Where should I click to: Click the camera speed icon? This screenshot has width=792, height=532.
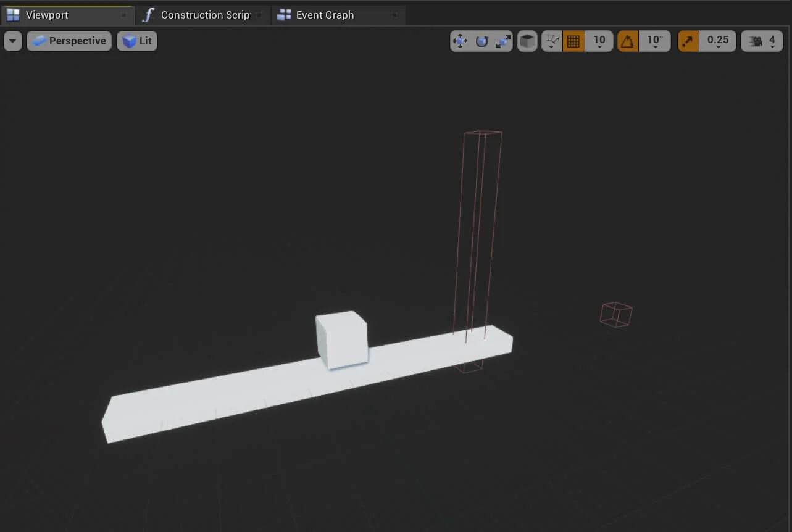[754, 41]
